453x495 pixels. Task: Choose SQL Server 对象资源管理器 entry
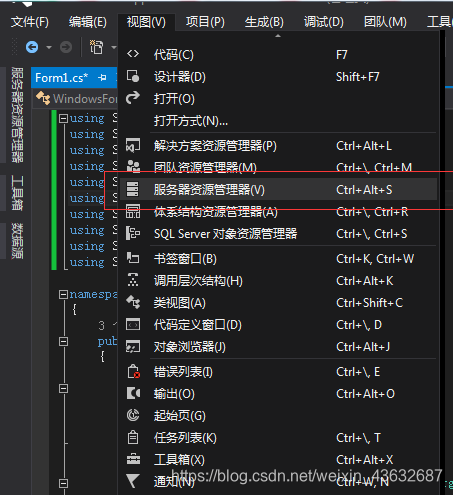click(278, 233)
